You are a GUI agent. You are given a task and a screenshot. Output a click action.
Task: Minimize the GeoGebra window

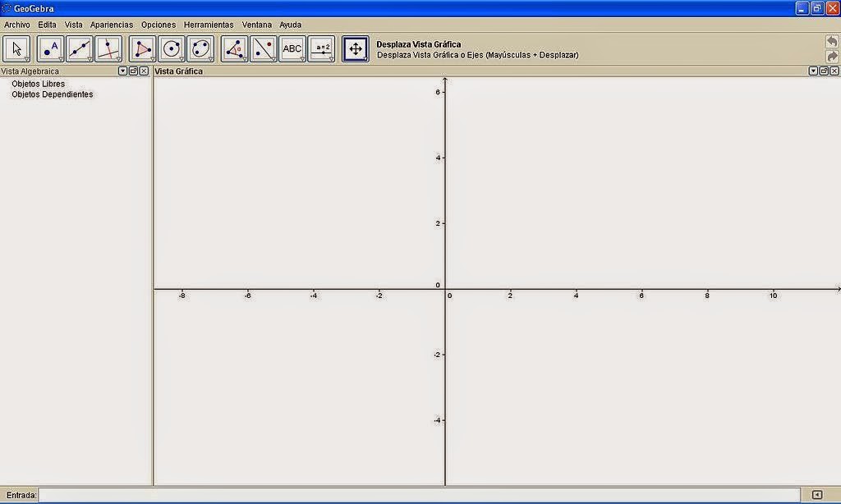[x=802, y=8]
